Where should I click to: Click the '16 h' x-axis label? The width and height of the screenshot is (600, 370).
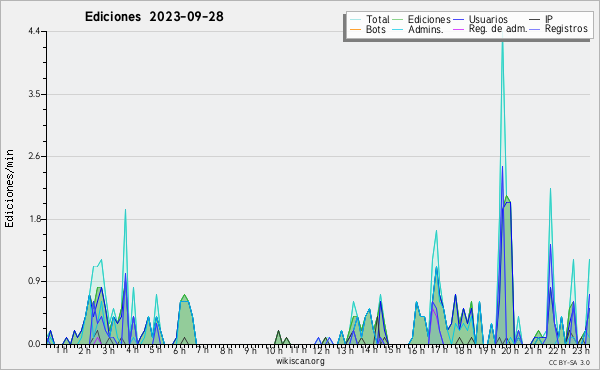[416, 350]
